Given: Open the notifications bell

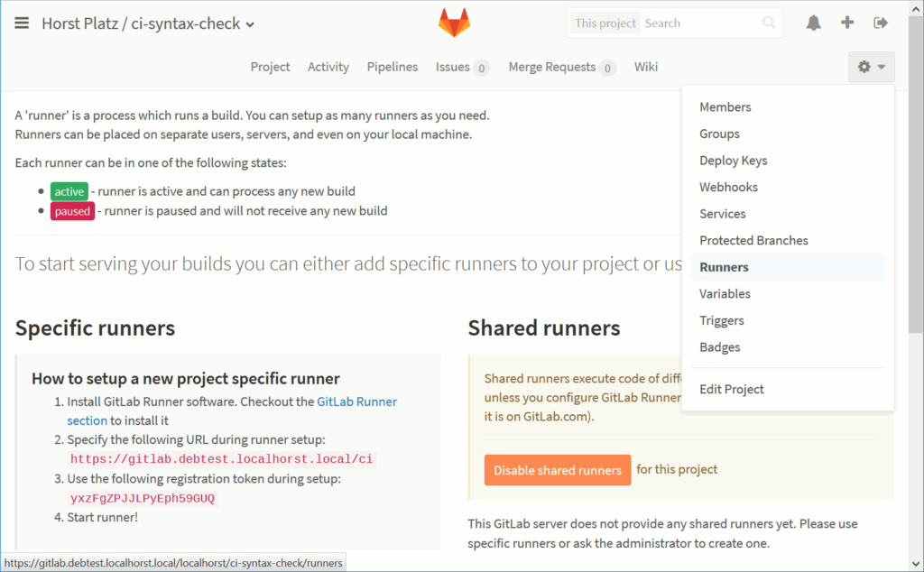Looking at the screenshot, I should (814, 23).
